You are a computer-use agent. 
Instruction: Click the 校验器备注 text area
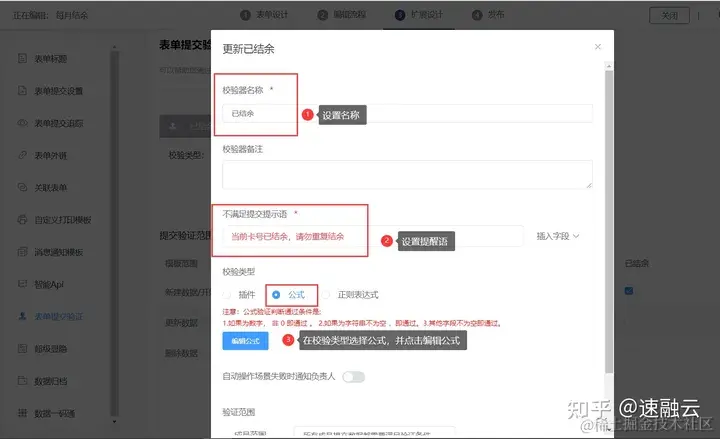coord(407,174)
